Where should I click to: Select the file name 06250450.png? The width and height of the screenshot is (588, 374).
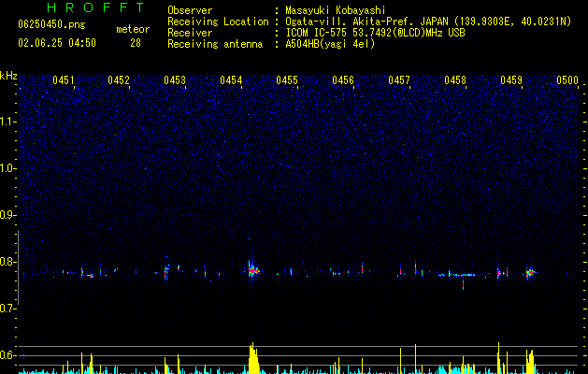click(51, 25)
